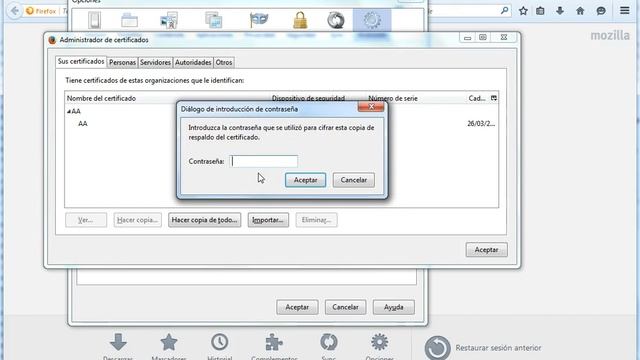Select the Security padlock icon in Opciones

[300, 21]
